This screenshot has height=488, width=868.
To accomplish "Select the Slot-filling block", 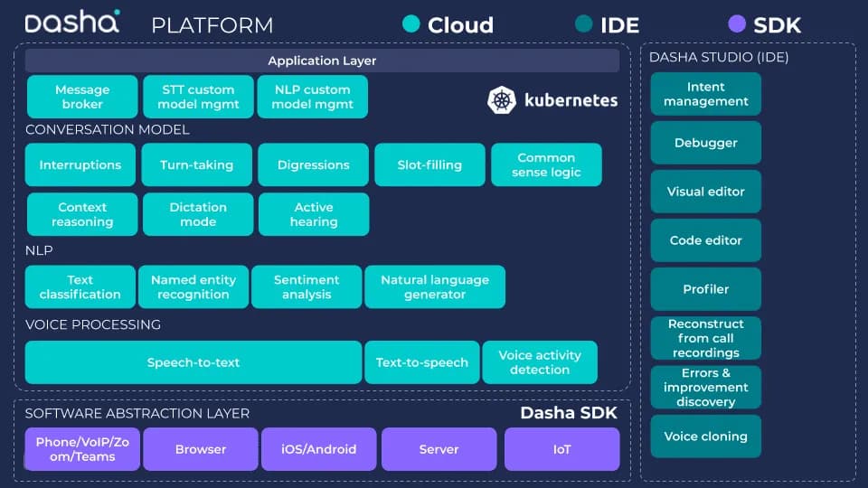I will (429, 164).
